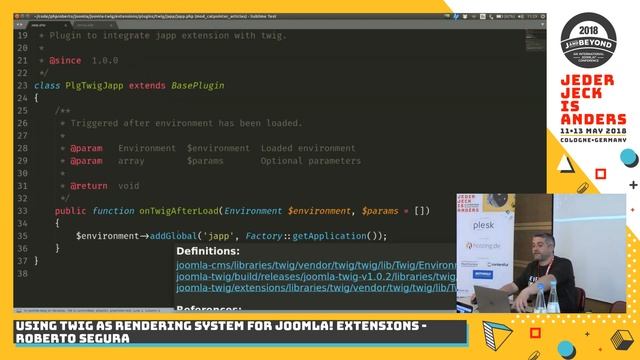Click the '$params' argument on line 33
The image size is (640, 360).
[380, 211]
